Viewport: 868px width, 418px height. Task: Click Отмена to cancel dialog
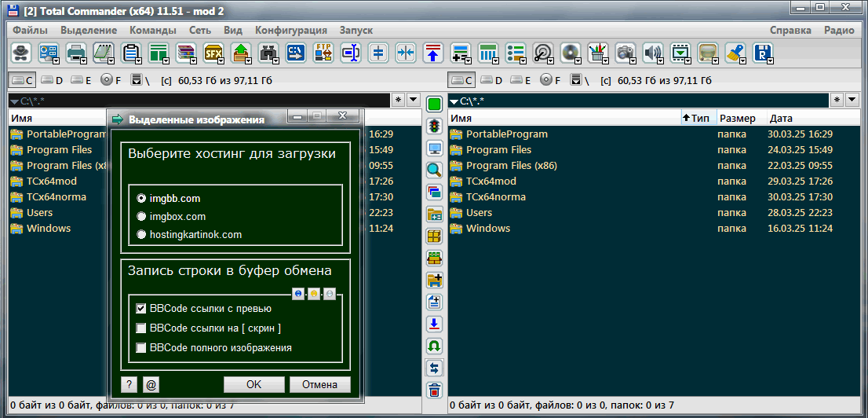coord(320,385)
